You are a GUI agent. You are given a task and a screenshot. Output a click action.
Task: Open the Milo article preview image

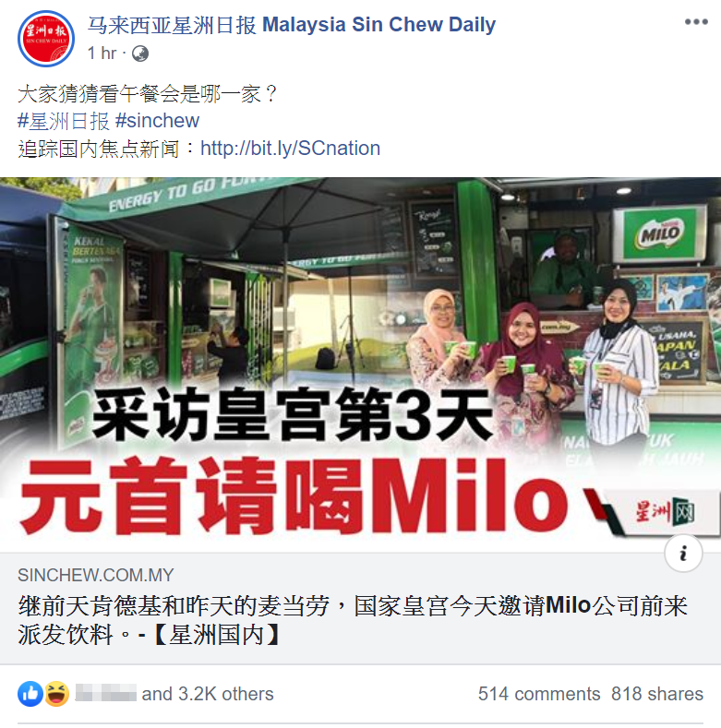(x=360, y=364)
